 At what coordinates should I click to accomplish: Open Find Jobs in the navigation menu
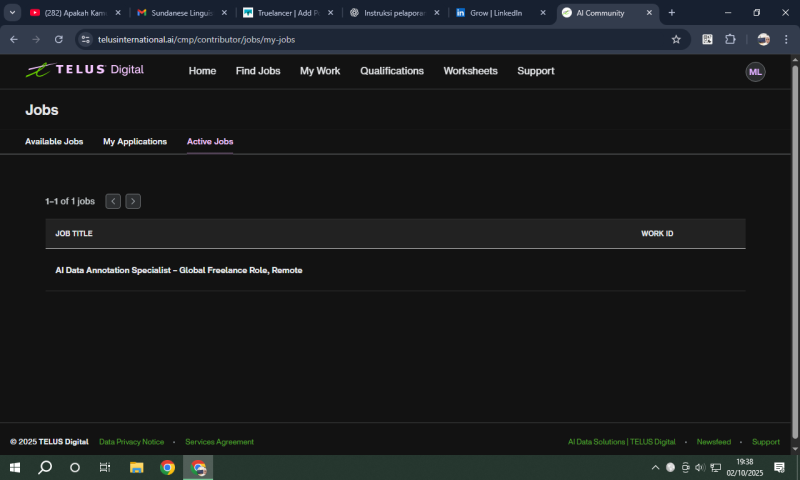click(x=258, y=71)
